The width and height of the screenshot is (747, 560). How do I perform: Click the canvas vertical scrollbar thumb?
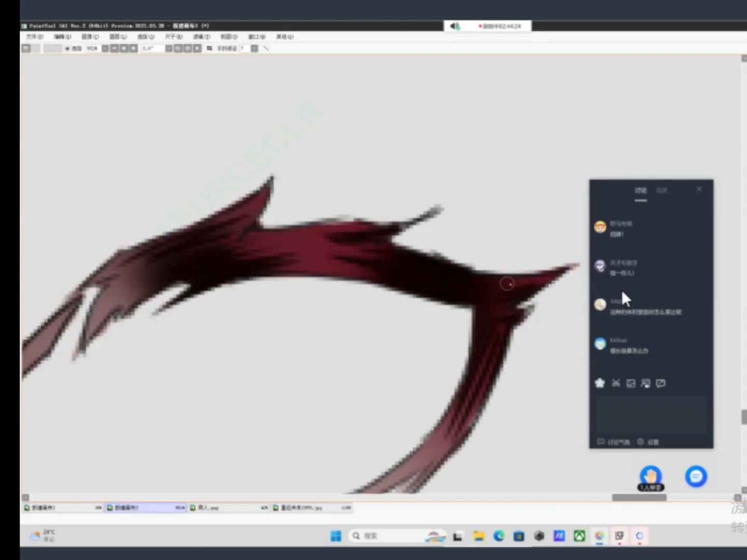[744, 417]
